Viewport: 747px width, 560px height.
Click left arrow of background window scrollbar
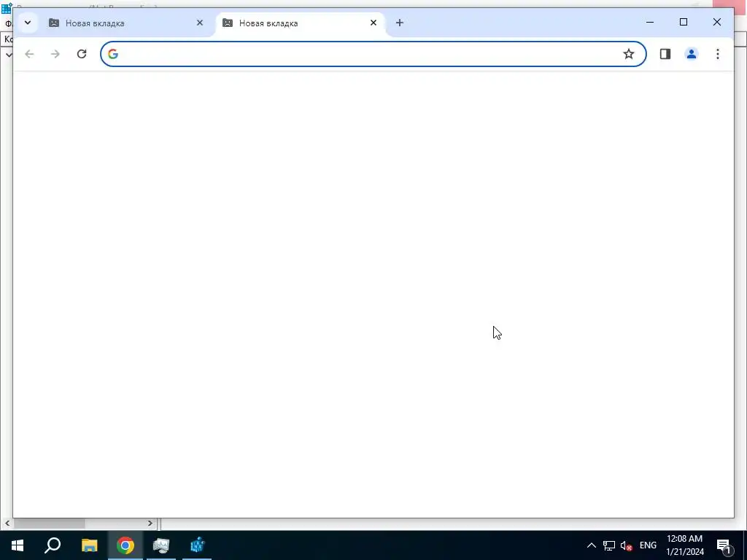pyautogui.click(x=7, y=524)
